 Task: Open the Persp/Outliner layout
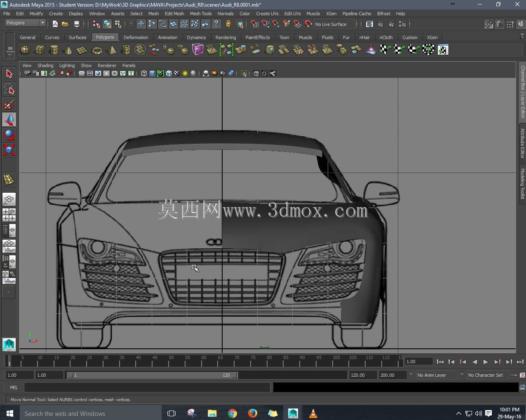click(9, 231)
